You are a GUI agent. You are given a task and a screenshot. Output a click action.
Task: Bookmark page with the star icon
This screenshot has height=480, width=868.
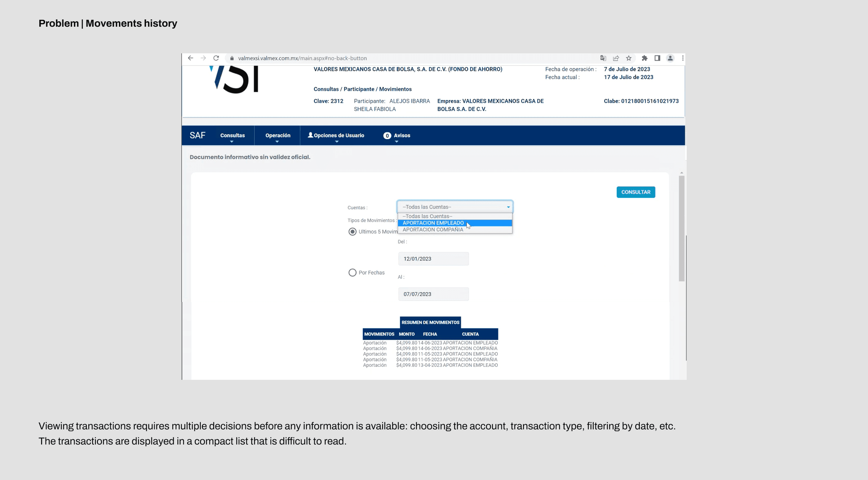(x=629, y=58)
